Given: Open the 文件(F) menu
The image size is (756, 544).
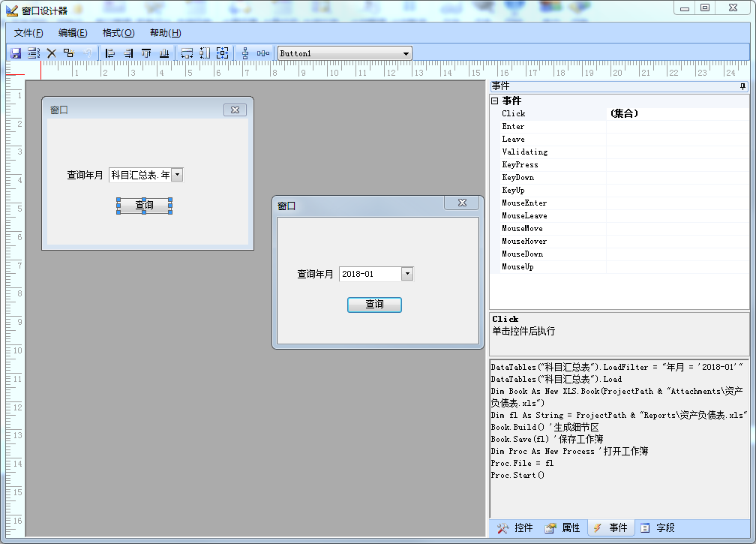Looking at the screenshot, I should point(28,33).
